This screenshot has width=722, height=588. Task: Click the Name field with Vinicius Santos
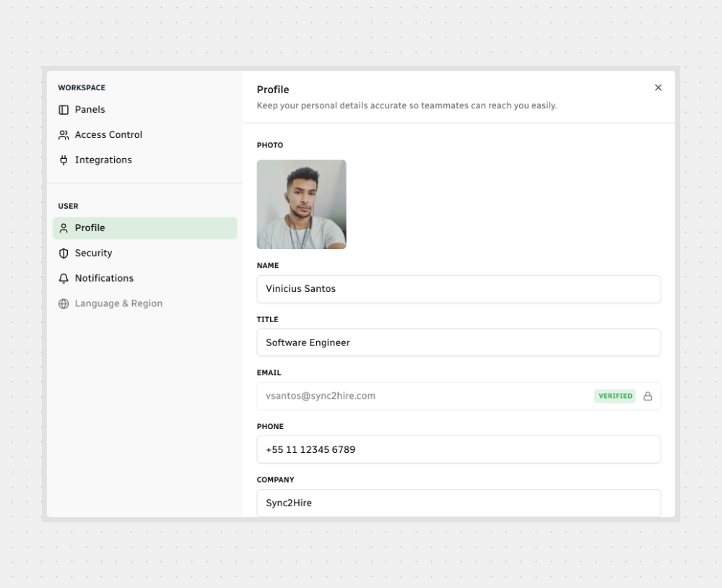tap(458, 289)
